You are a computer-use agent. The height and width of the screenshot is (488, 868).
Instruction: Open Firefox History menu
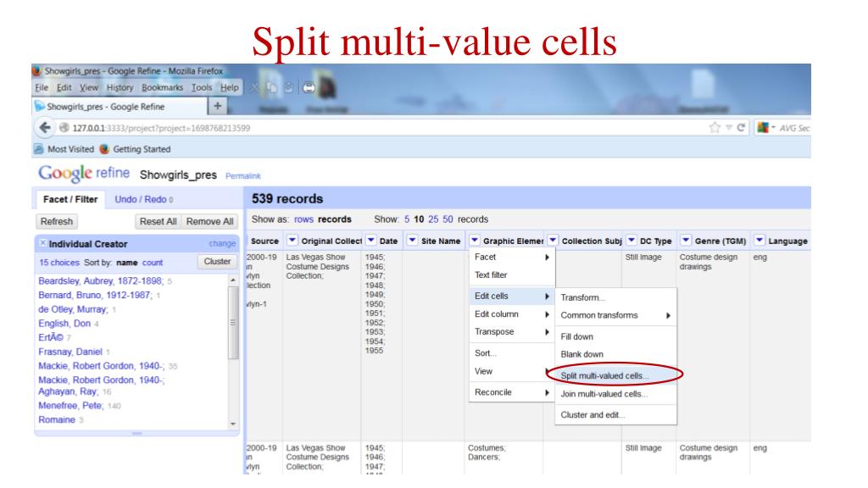click(120, 87)
